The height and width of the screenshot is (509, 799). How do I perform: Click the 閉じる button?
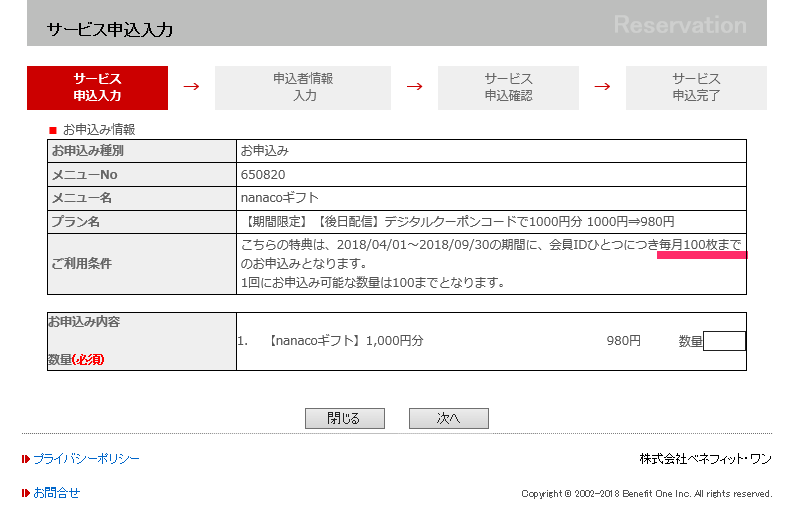point(344,418)
